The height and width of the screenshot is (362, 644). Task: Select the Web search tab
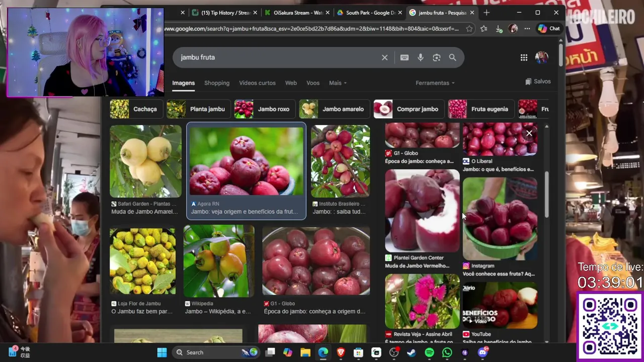tap(291, 83)
